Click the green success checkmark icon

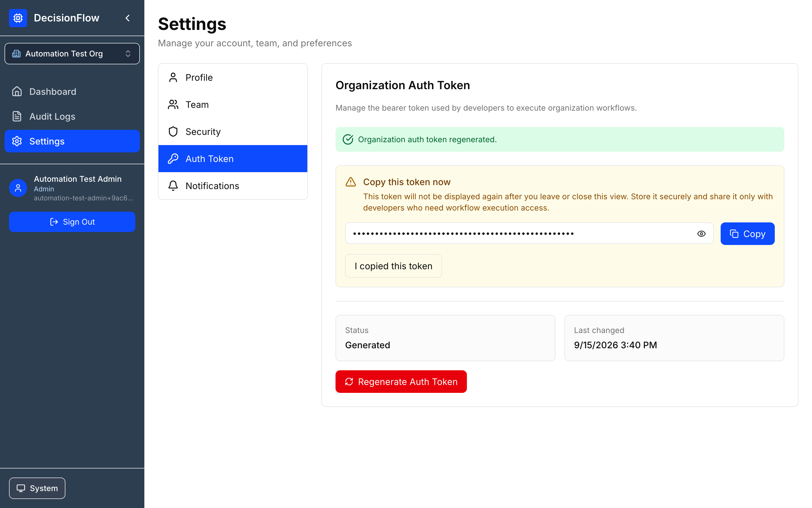click(x=348, y=139)
